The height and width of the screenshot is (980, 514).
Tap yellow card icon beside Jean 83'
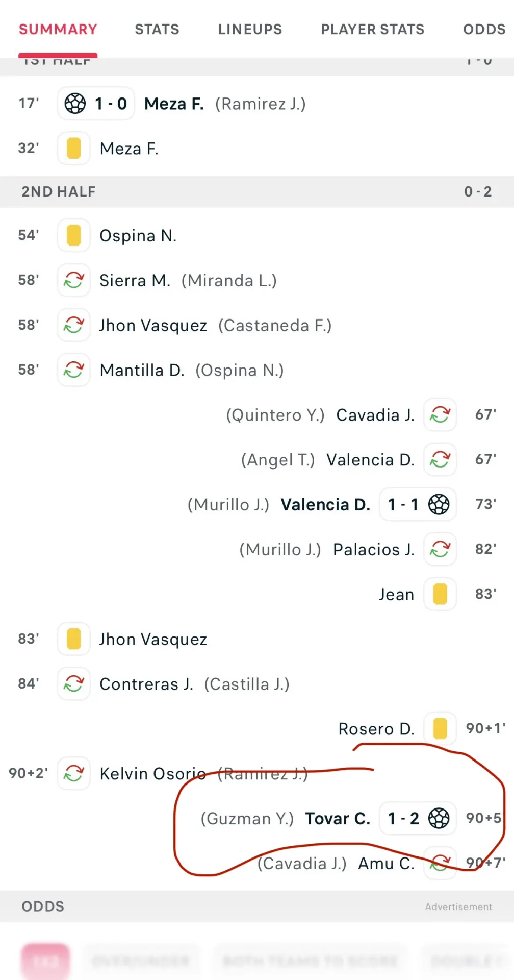click(x=440, y=594)
